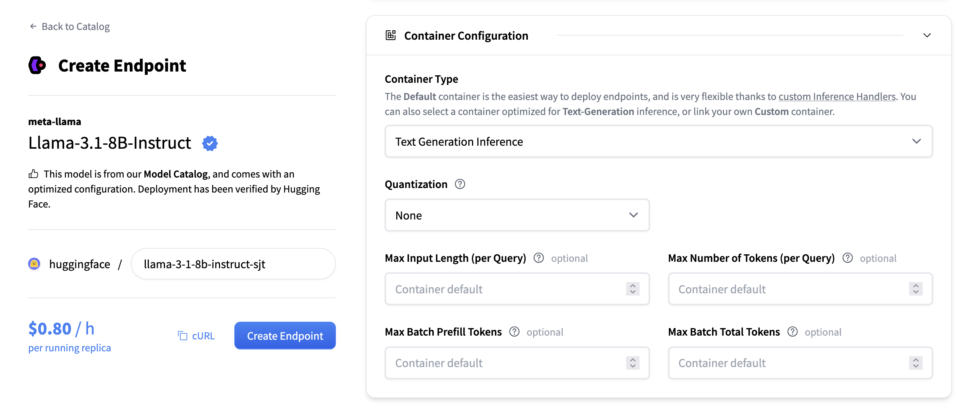980x412 pixels.
Task: Copy the cURL command
Action: pos(196,336)
